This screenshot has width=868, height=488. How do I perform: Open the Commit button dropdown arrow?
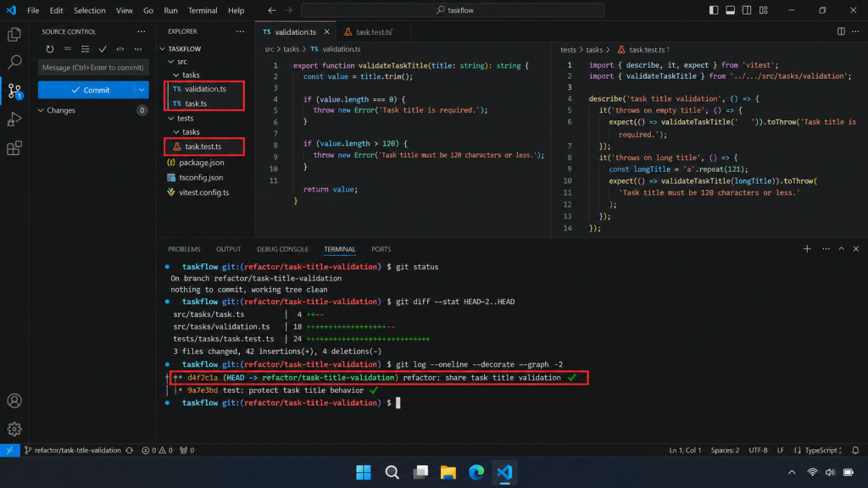click(x=142, y=90)
